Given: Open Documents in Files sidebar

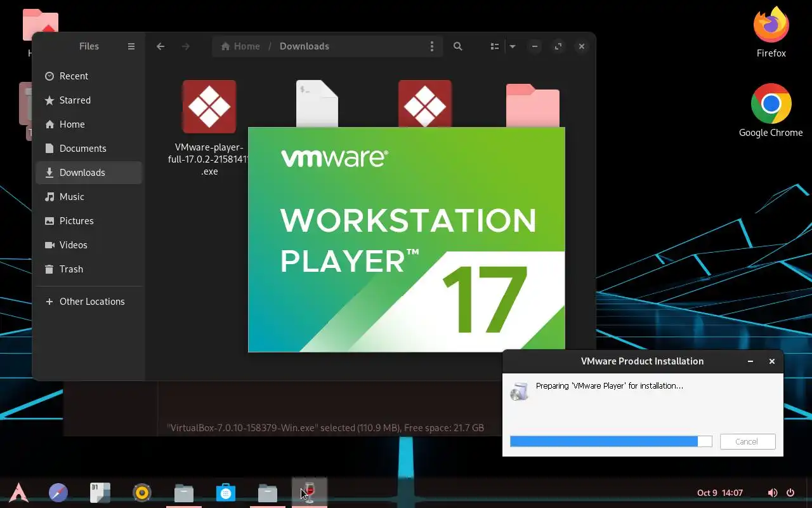Looking at the screenshot, I should [89, 149].
